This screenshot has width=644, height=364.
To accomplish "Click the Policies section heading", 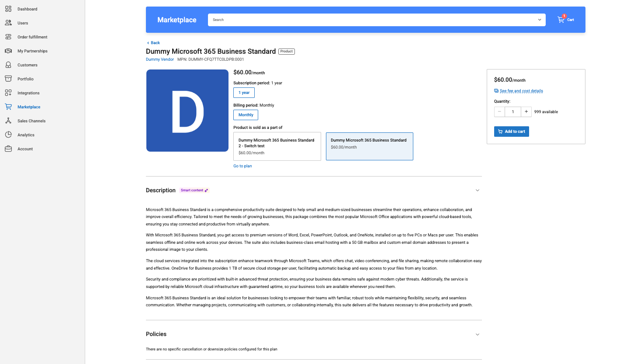I will click(156, 334).
